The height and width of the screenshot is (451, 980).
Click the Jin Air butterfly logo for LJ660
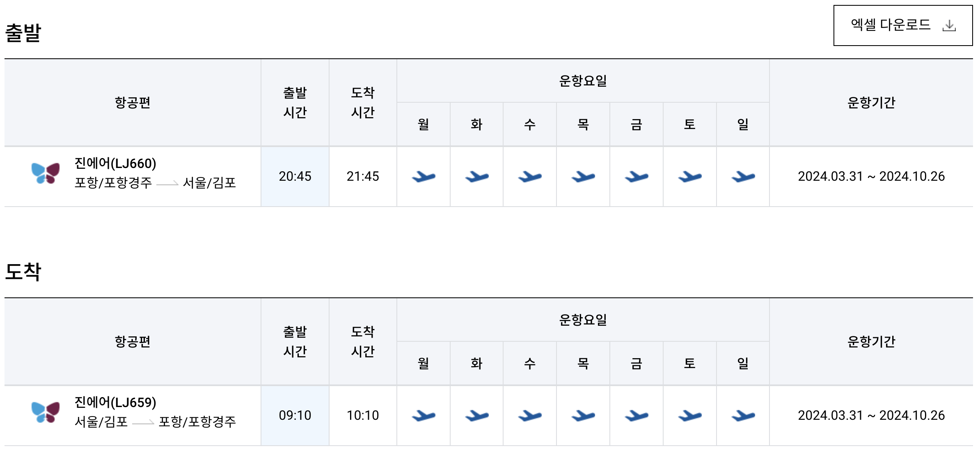[x=42, y=177]
